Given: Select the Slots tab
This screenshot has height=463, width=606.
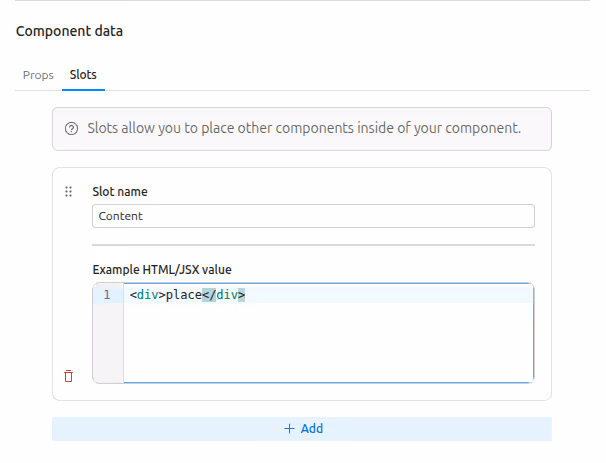Looking at the screenshot, I should [83, 75].
